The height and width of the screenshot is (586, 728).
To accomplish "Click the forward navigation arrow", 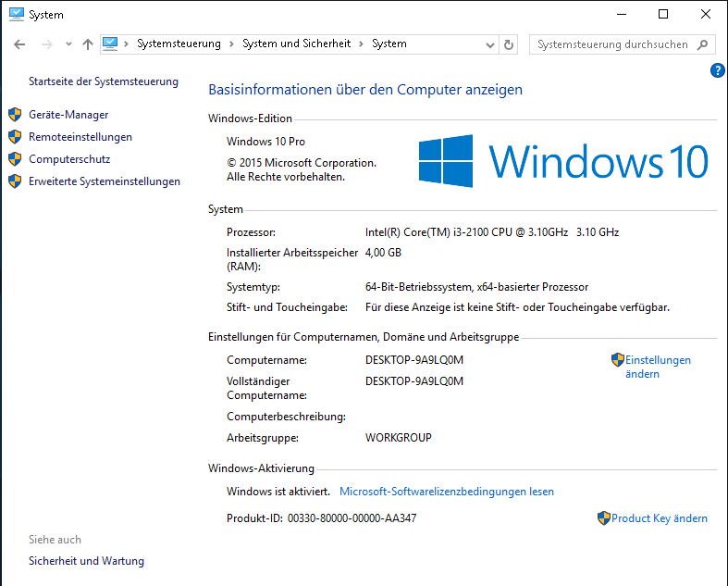I will (x=47, y=44).
